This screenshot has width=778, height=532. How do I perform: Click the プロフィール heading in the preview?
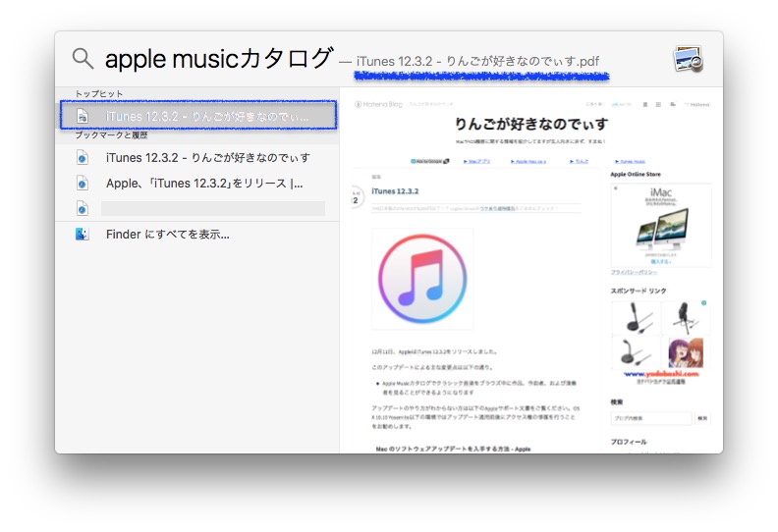pos(629,442)
